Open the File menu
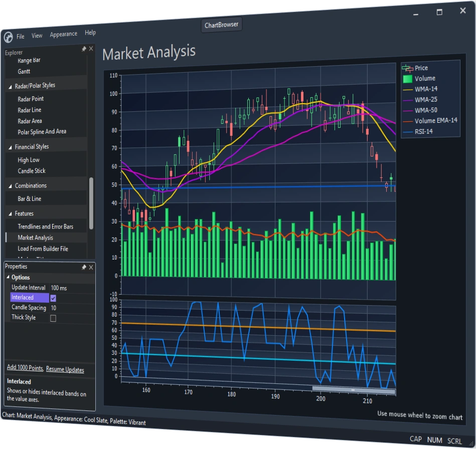This screenshot has height=449, width=476. tap(21, 37)
